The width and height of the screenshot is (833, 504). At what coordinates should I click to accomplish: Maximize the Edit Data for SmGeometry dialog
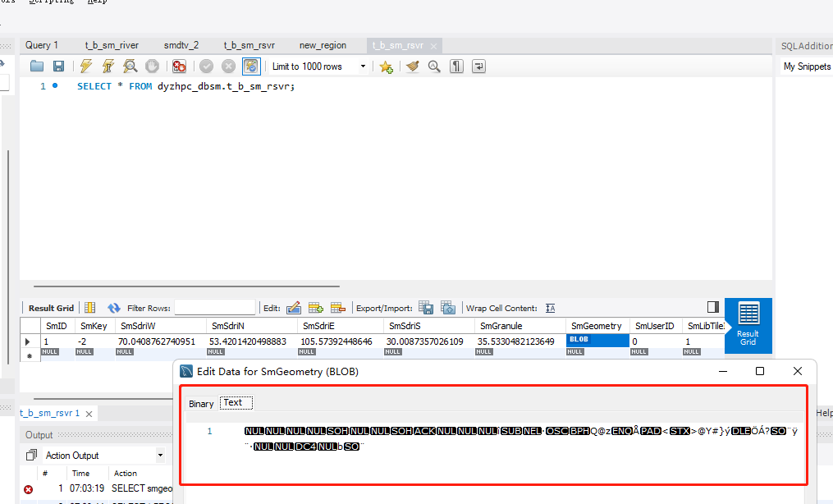tap(760, 371)
